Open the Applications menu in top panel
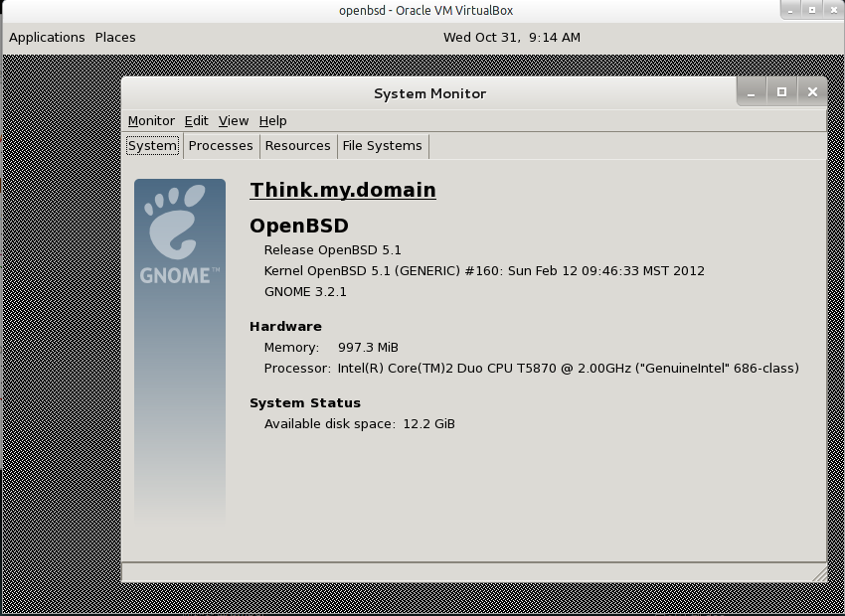This screenshot has width=845, height=616. tap(47, 37)
